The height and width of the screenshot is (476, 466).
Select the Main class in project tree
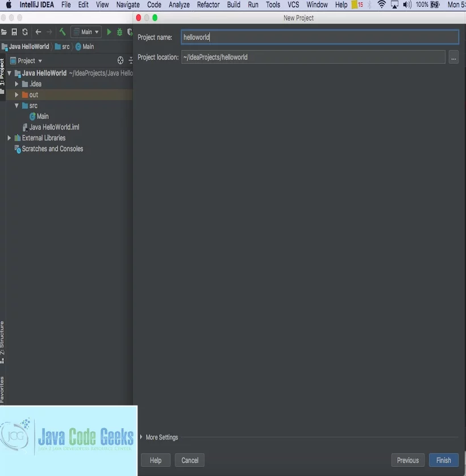pos(39,116)
